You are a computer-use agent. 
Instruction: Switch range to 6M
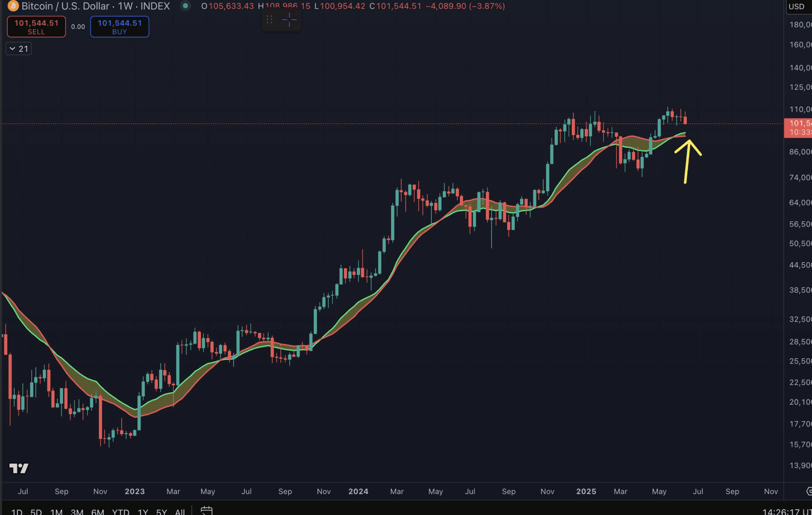point(98,512)
